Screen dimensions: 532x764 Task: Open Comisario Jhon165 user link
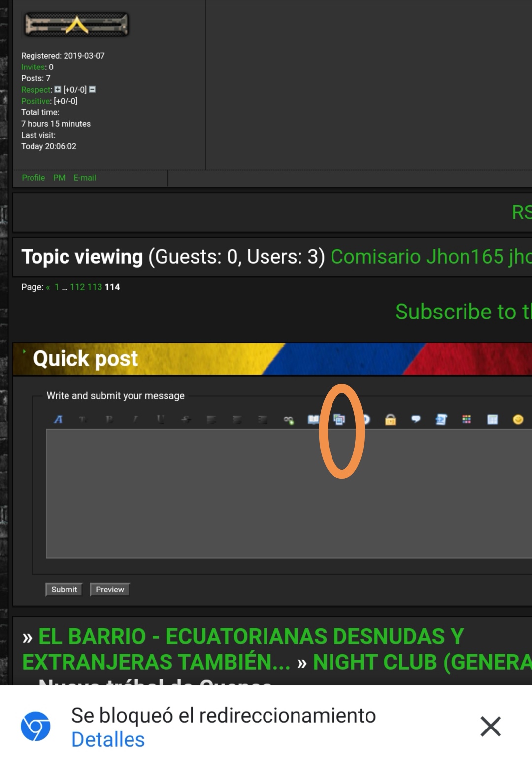[417, 257]
